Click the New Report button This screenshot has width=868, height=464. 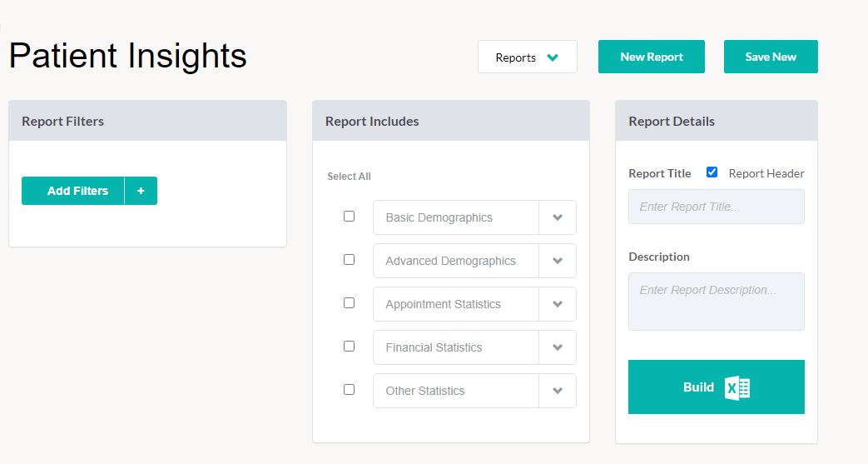pyautogui.click(x=652, y=57)
